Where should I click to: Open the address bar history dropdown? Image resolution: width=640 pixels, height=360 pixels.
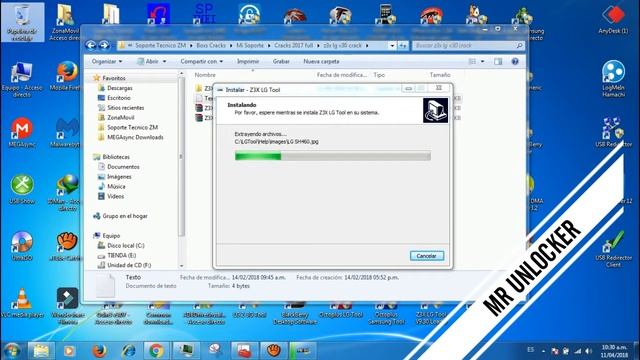pos(392,46)
